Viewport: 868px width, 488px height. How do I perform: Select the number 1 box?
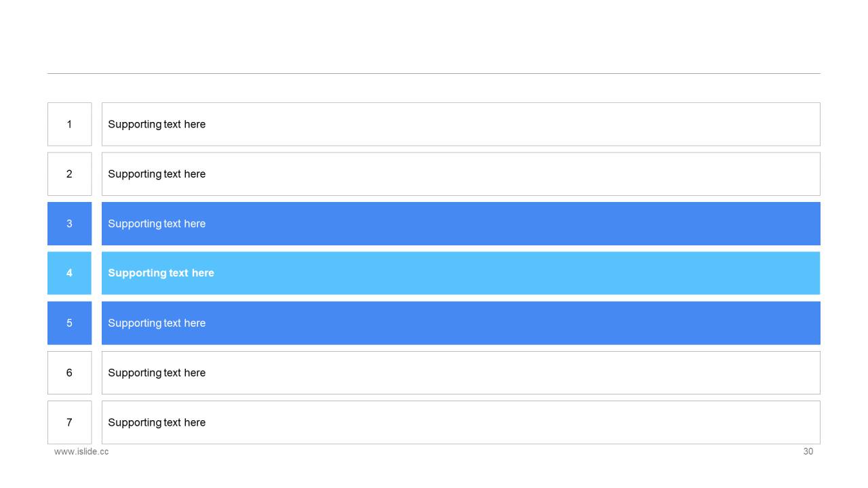(x=69, y=124)
